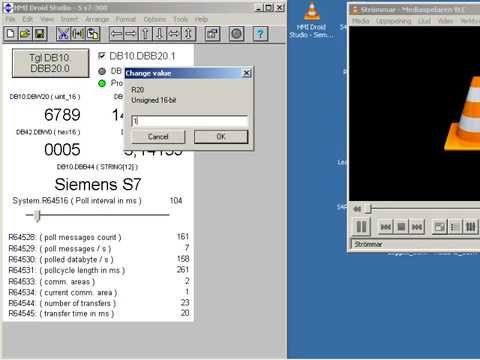480x360 pixels.
Task: Click the R64531 pollcycle length row
Action: [x=99, y=270]
